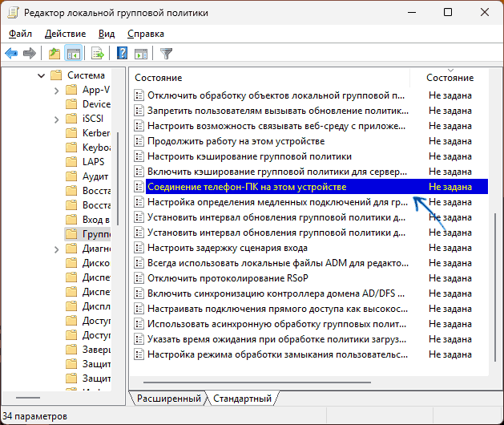Toggle the action pane toolbar icon
Screen dimensions: 504x425
[x=141, y=54]
